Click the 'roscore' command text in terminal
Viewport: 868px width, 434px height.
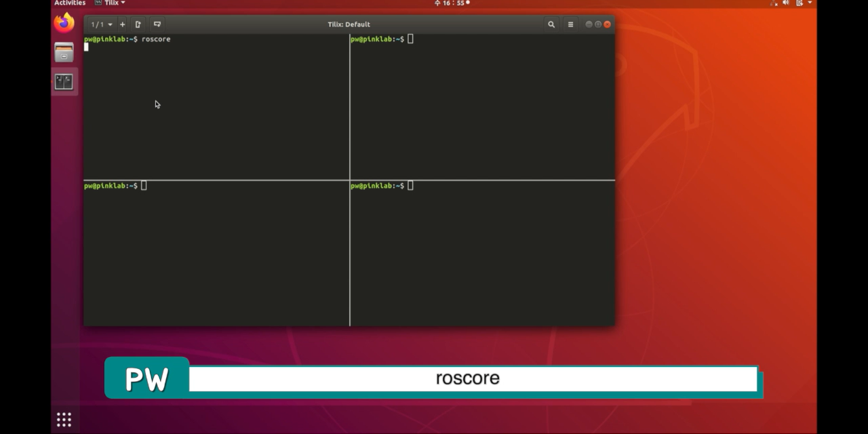coord(156,39)
